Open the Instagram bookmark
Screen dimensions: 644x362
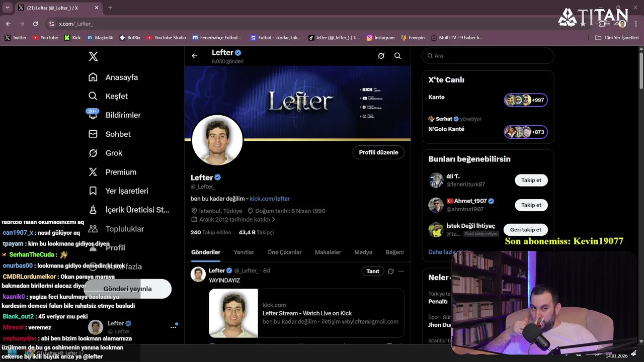pos(380,38)
